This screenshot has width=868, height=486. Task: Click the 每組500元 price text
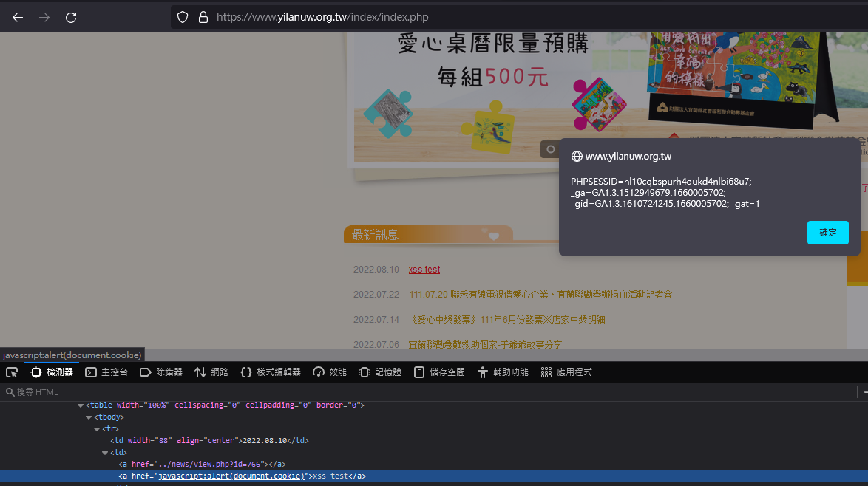point(492,77)
